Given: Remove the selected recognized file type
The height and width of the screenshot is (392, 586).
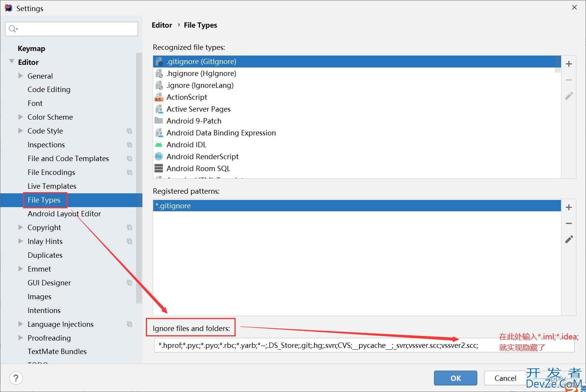Looking at the screenshot, I should 569,80.
